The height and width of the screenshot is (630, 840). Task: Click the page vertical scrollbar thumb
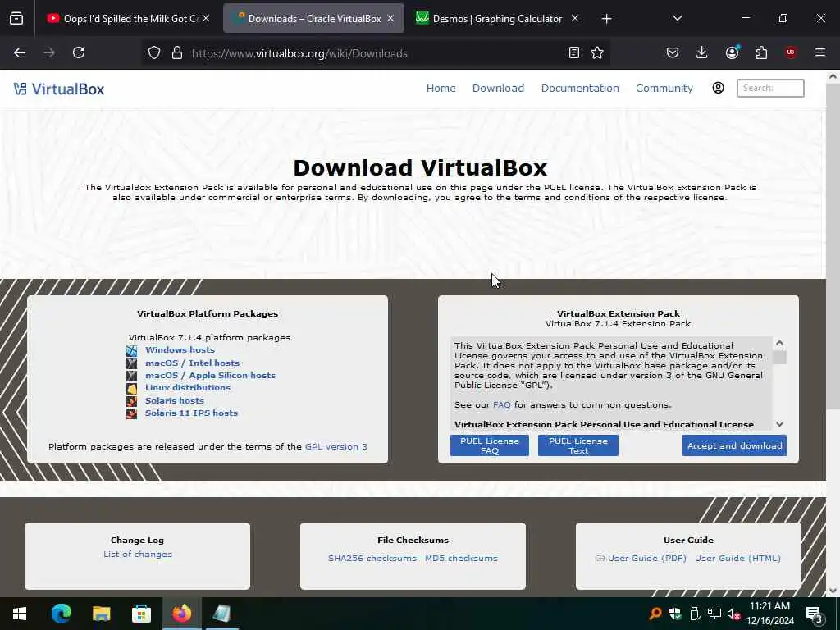tap(833, 246)
